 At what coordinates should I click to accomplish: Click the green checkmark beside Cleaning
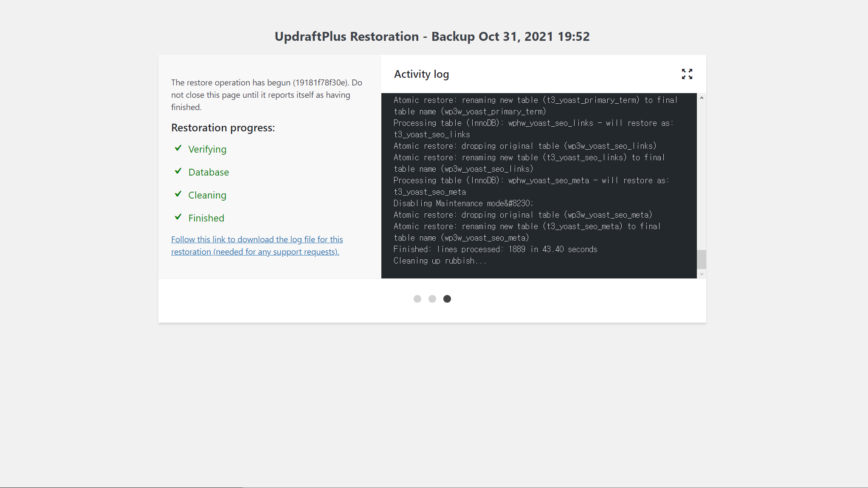point(178,194)
